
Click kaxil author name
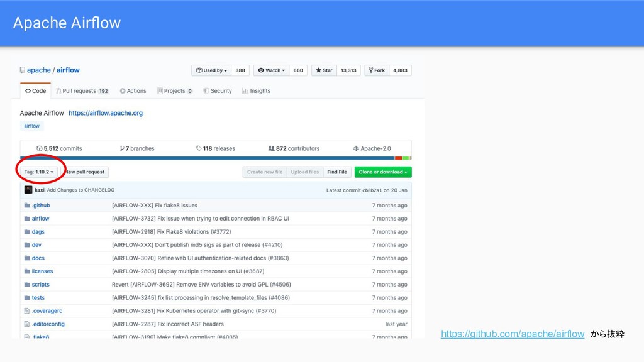pos(40,190)
